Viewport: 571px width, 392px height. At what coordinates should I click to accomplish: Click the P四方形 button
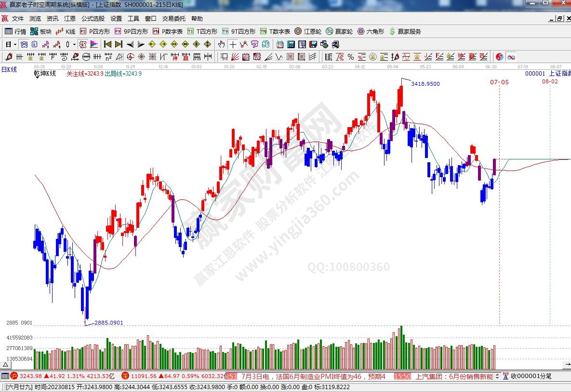[95, 31]
